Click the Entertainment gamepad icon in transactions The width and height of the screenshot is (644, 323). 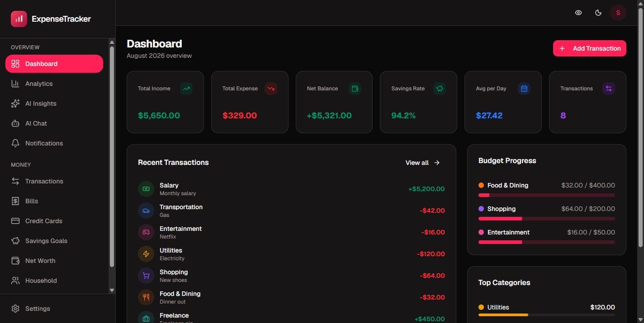tap(146, 232)
